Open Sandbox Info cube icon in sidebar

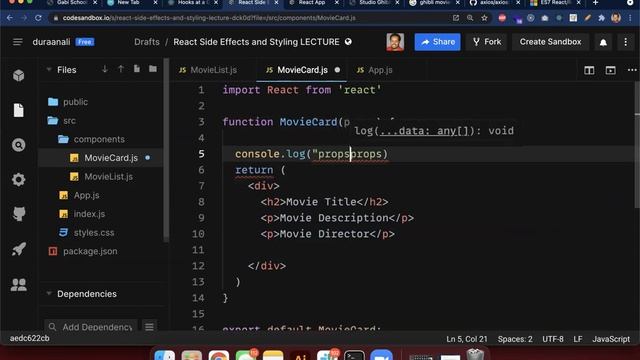(x=18, y=75)
